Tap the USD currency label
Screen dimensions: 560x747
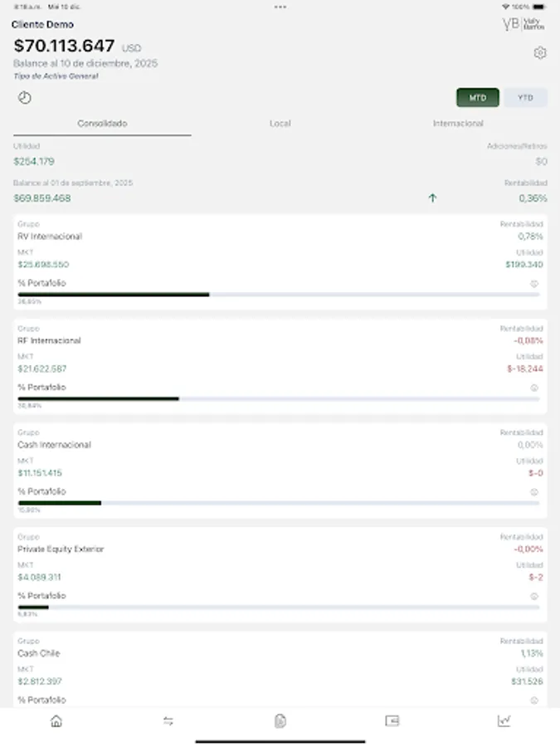(x=131, y=48)
